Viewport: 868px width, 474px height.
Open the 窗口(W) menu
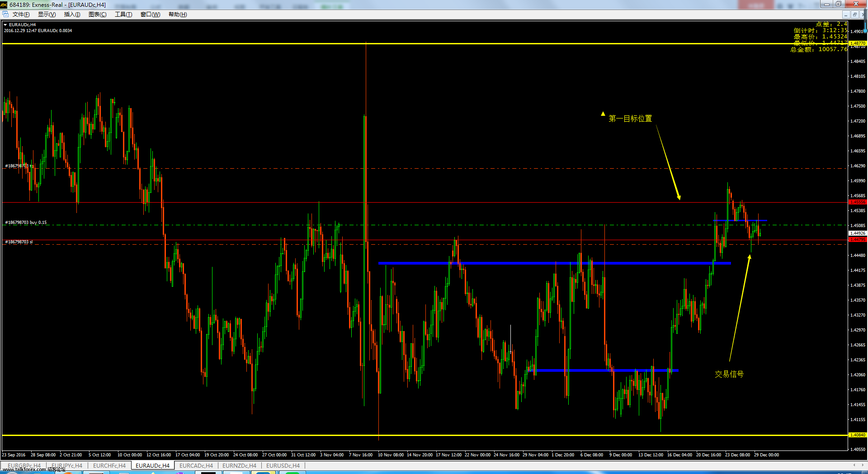150,14
